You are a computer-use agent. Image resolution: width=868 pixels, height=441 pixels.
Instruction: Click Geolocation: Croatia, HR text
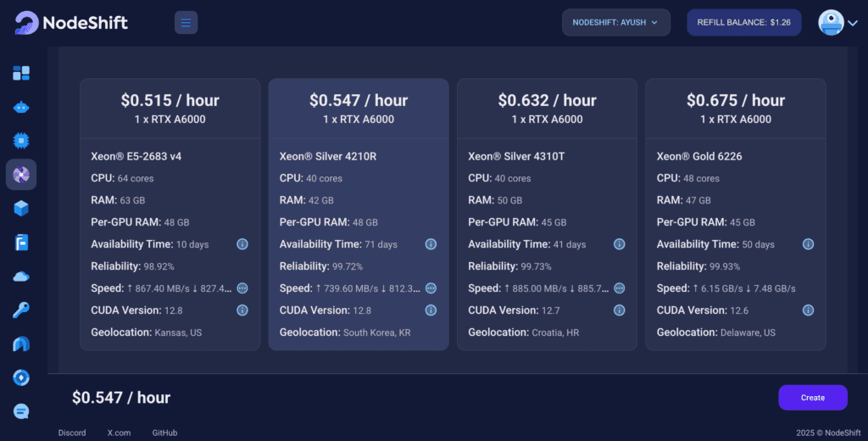[526, 332]
